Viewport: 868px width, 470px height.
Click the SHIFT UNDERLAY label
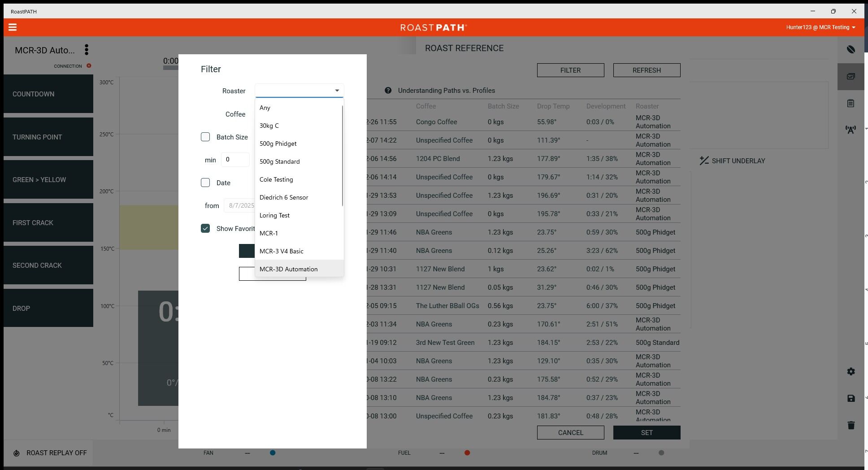coord(738,161)
